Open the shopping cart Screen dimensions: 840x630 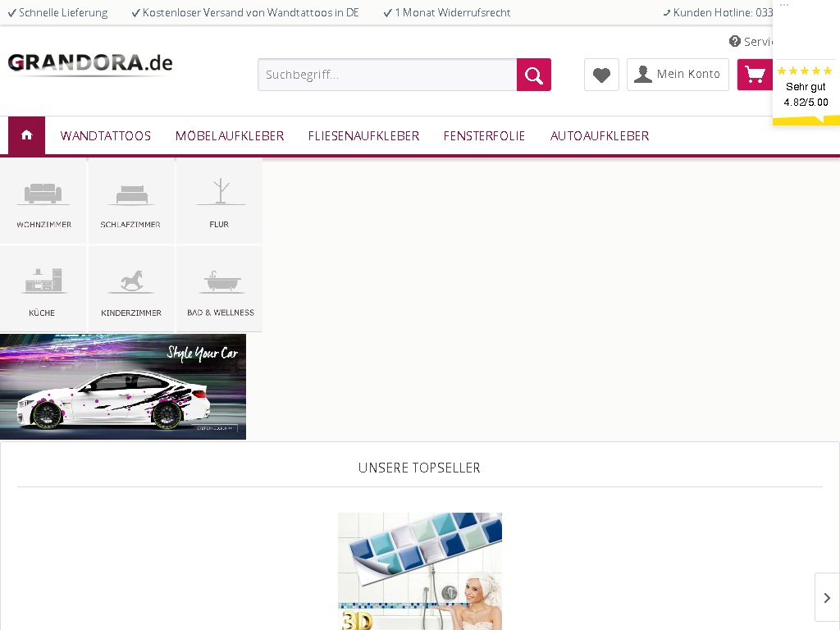756,75
